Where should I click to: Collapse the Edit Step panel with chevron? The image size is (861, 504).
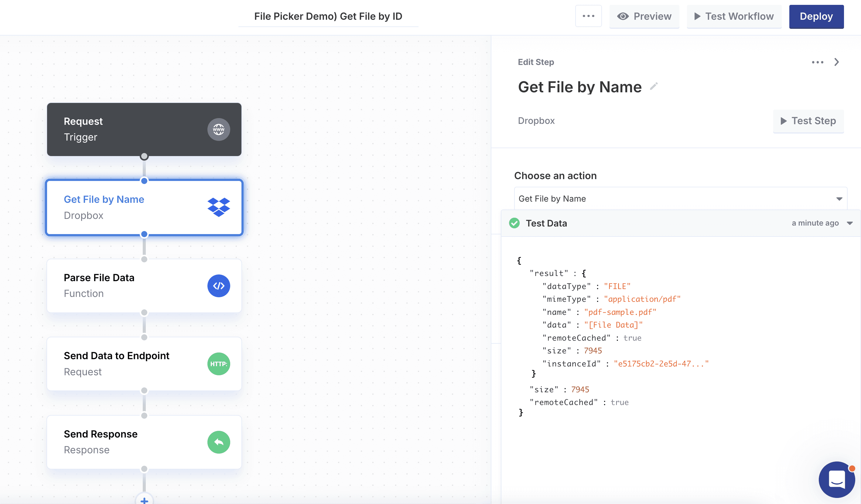836,62
